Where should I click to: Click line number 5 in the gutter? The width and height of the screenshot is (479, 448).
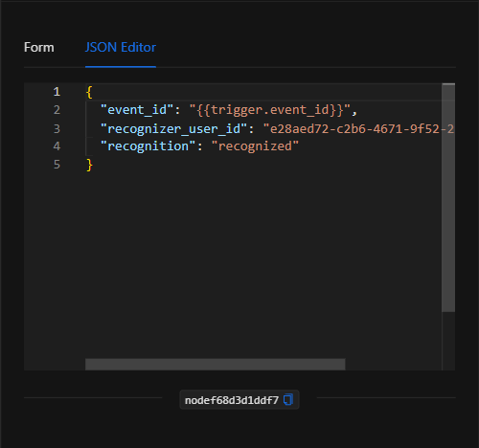[x=57, y=165]
